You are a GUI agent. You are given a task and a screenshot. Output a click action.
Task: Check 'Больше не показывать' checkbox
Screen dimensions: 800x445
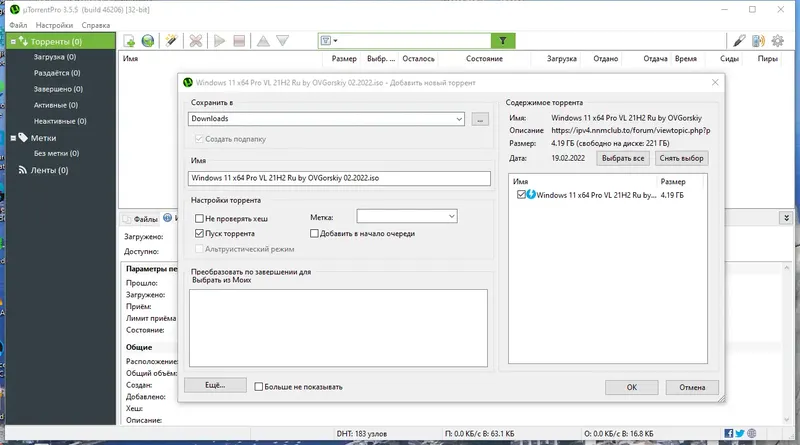point(259,387)
